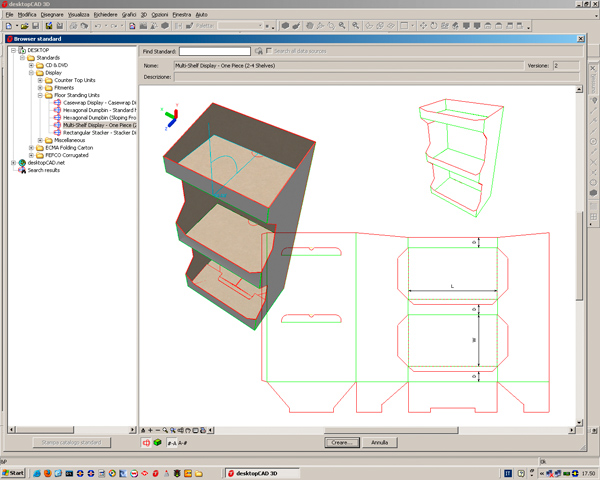Click the Redo arrow icon
The height and width of the screenshot is (480, 600).
[114, 26]
